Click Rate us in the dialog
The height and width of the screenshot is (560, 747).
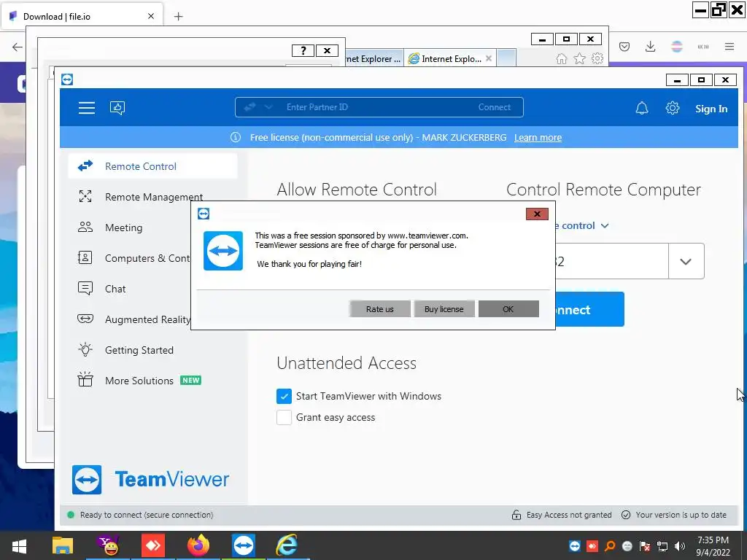click(379, 309)
